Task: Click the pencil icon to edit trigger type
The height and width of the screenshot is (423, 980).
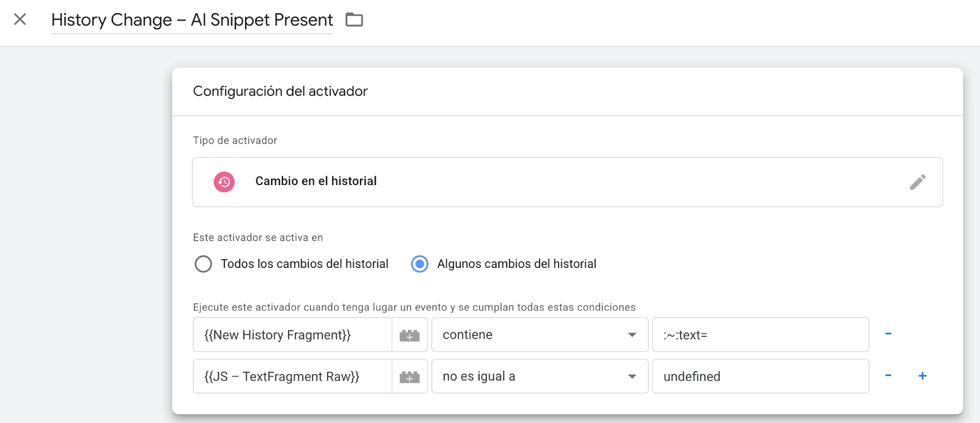Action: pyautogui.click(x=917, y=182)
